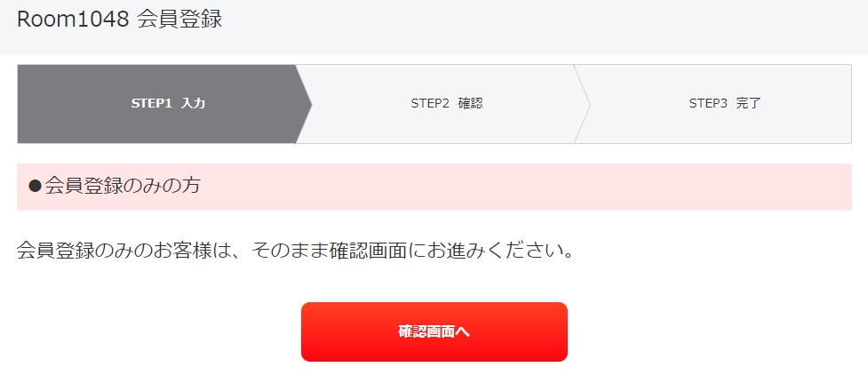
Task: Click the Room1048 会員登録 page title
Action: (x=120, y=20)
